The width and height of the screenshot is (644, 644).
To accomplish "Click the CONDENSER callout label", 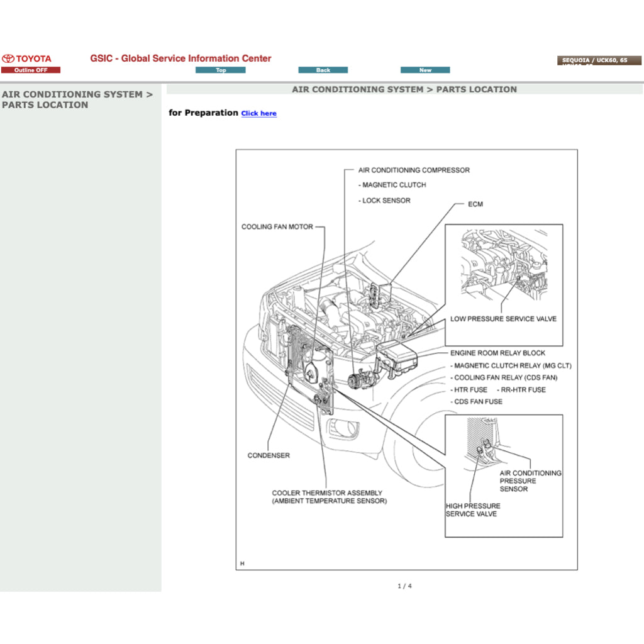I will (269, 455).
